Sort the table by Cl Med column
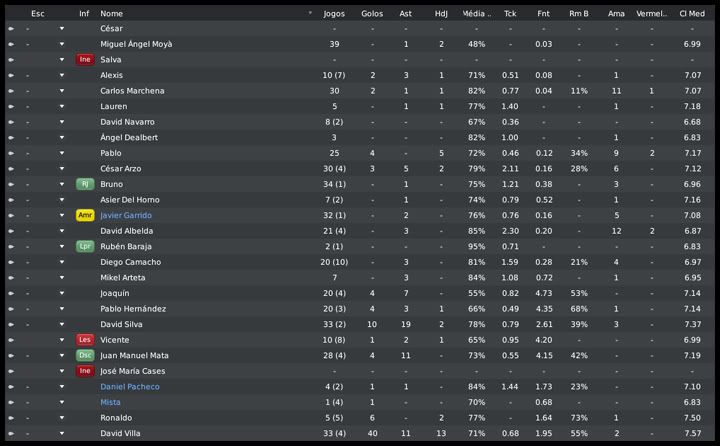The height and width of the screenshot is (446, 720). (690, 13)
